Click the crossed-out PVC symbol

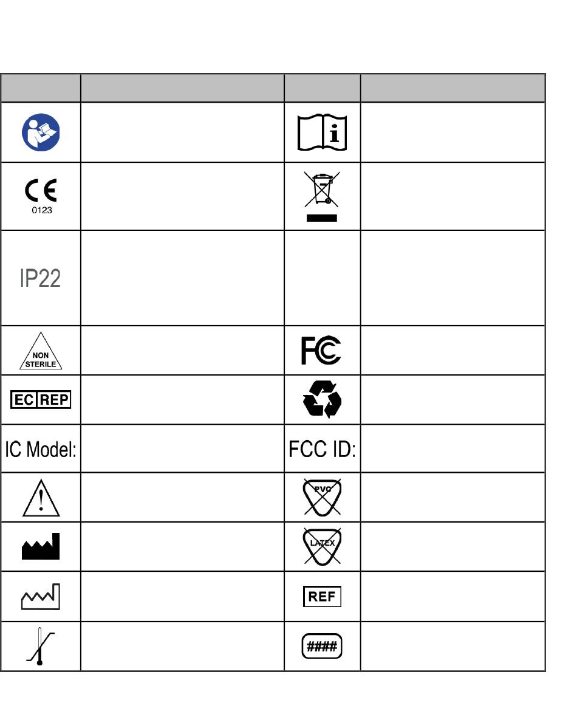point(322,497)
